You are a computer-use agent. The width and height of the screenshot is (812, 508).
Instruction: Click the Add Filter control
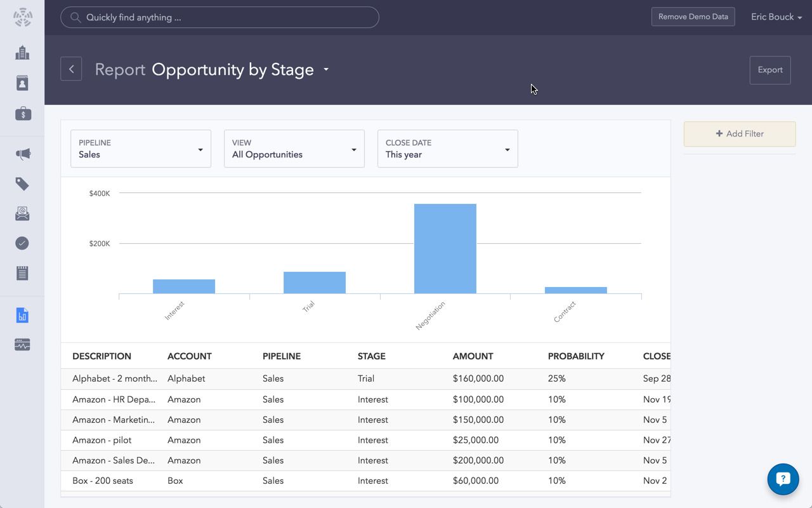click(739, 133)
